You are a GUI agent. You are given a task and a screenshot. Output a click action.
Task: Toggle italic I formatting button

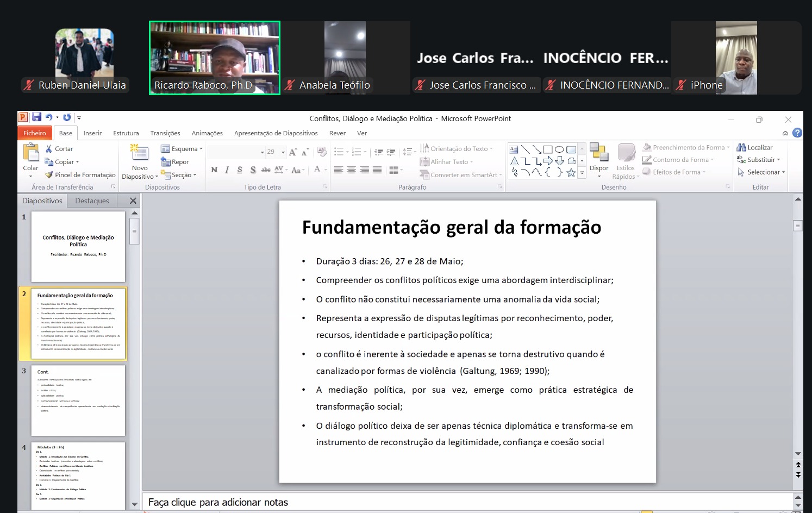click(227, 170)
